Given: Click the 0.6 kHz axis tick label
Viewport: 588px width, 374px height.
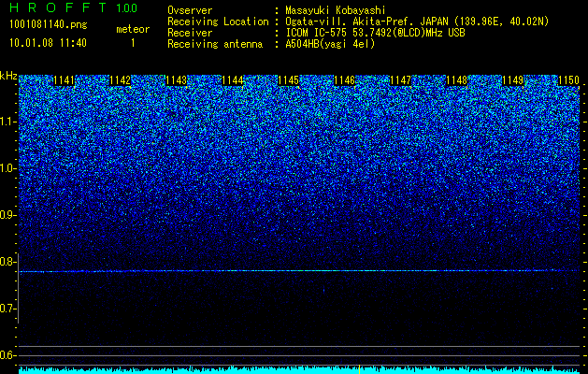Looking at the screenshot, I should pos(7,355).
